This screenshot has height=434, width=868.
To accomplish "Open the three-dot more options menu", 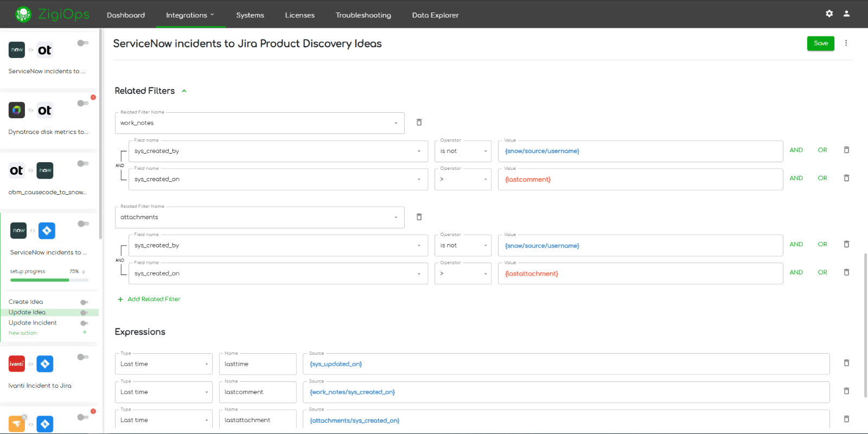I will pyautogui.click(x=846, y=43).
